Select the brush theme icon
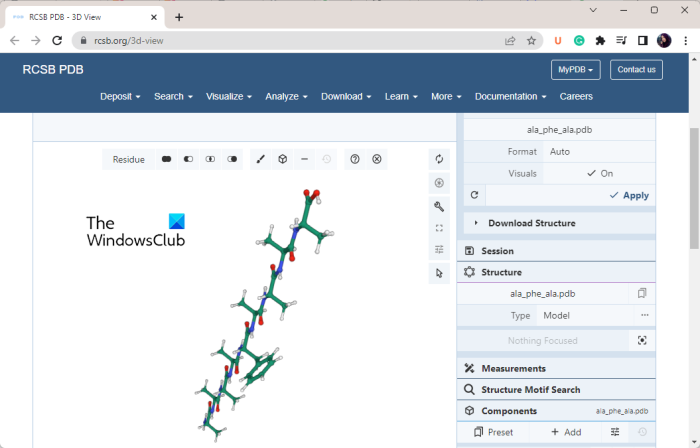Viewport: 700px width, 448px height. [x=261, y=159]
